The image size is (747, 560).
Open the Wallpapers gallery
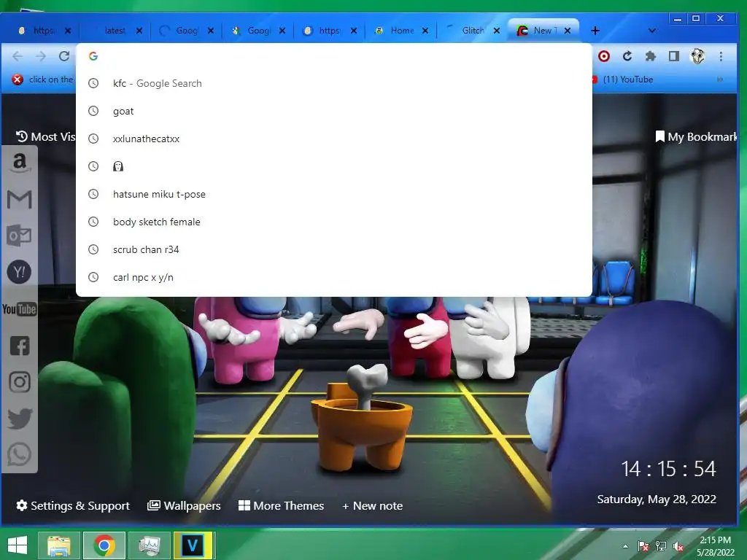(184, 506)
